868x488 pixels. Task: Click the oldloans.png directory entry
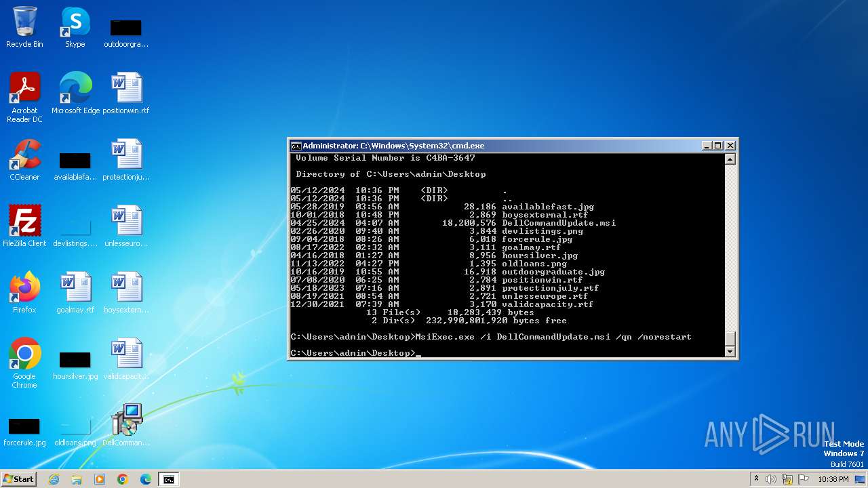429,264
